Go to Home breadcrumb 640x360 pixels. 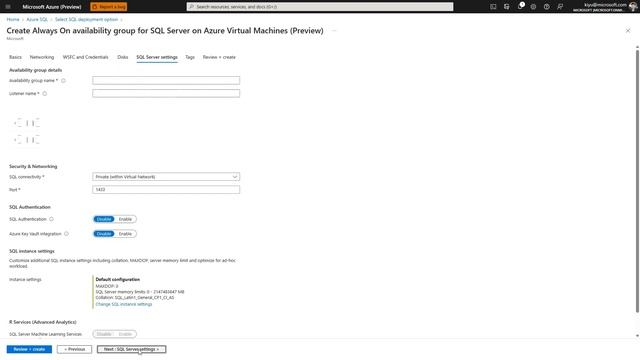pos(13,20)
